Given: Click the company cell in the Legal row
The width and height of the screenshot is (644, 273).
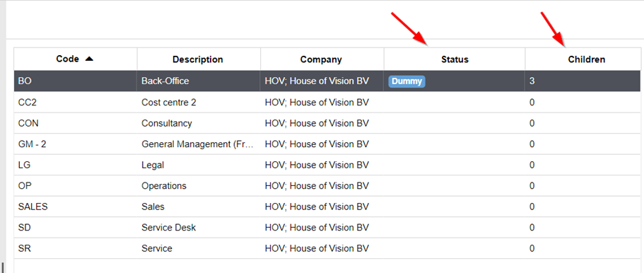Looking at the screenshot, I should tap(322, 165).
